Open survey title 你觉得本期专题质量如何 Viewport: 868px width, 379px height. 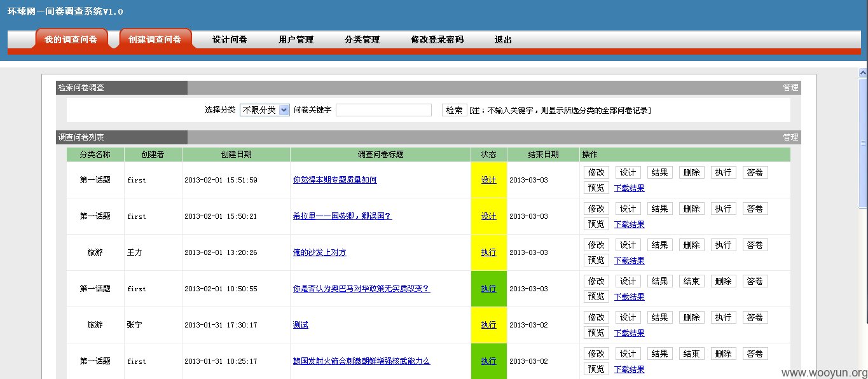coord(334,180)
